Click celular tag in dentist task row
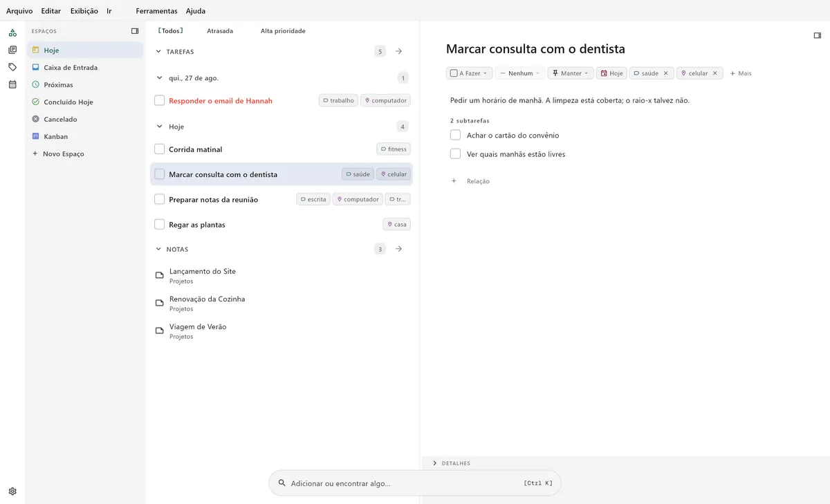The width and height of the screenshot is (830, 504). click(x=394, y=174)
